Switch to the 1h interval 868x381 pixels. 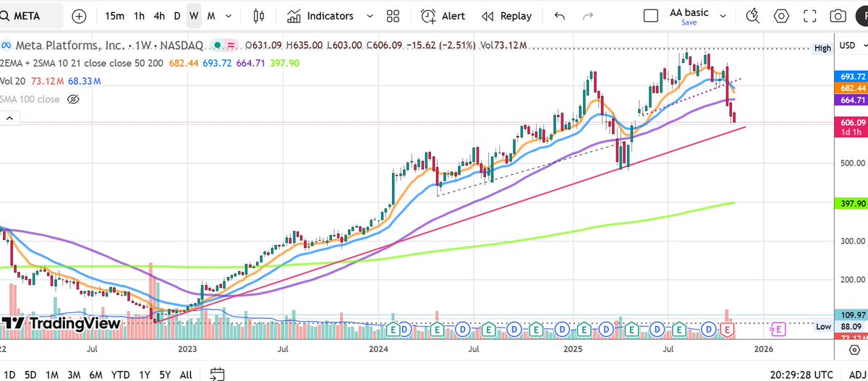139,16
